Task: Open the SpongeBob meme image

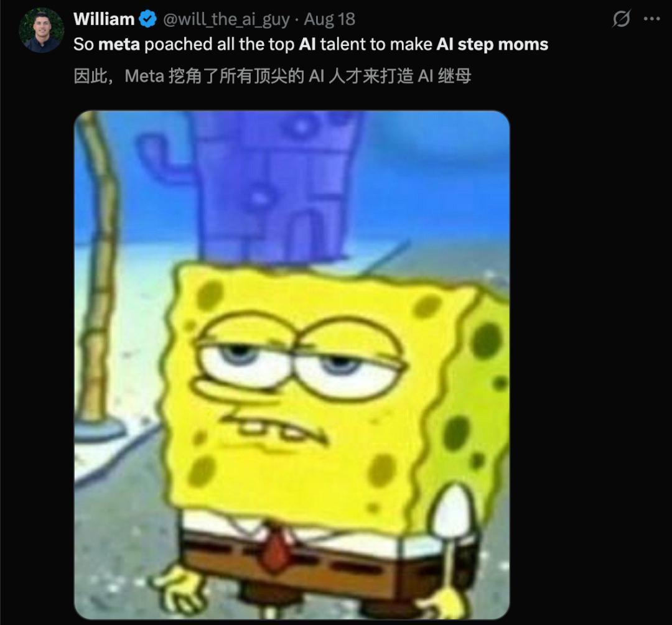Action: tap(292, 364)
